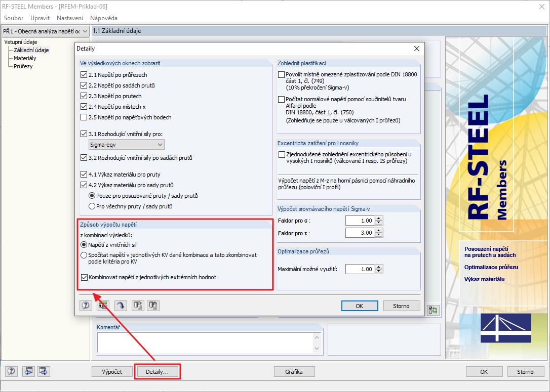Screen dimensions: 550x392
Task: Select Průřezy in navigator tree
Action: coord(23,66)
